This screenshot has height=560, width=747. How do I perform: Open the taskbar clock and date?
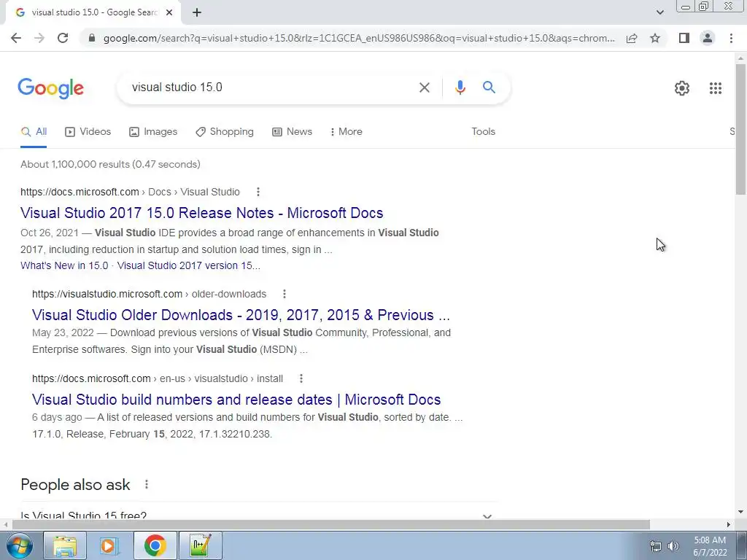[x=710, y=546]
